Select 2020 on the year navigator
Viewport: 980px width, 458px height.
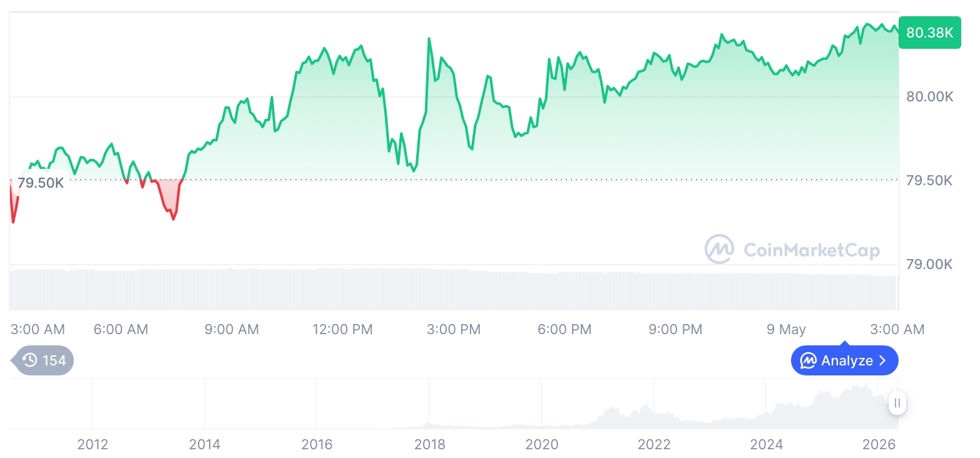pos(542,444)
